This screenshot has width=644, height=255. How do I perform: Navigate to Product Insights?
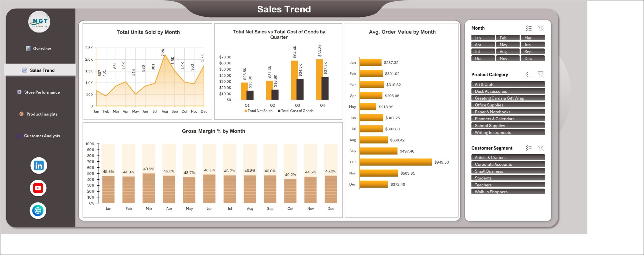point(38,114)
